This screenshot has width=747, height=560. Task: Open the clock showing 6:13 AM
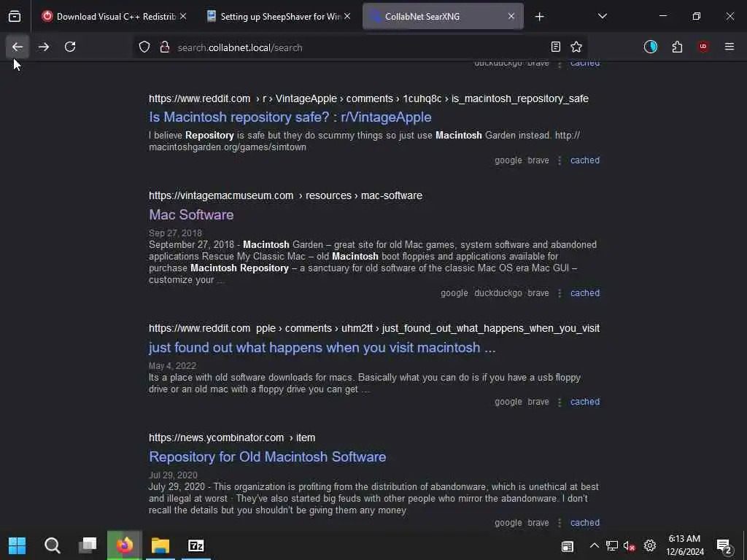tap(684, 545)
